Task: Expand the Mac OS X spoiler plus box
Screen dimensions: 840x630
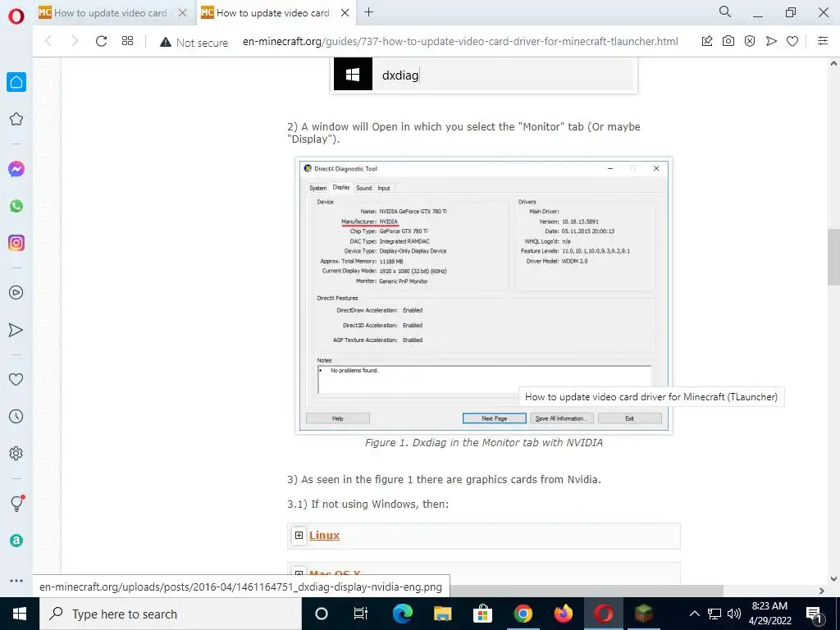Action: tap(299, 573)
